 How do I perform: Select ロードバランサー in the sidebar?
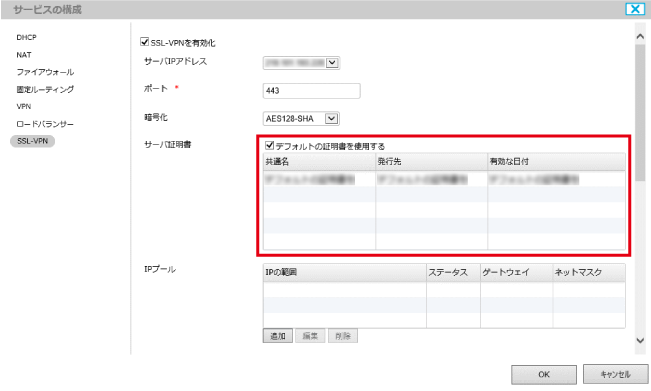click(45, 124)
